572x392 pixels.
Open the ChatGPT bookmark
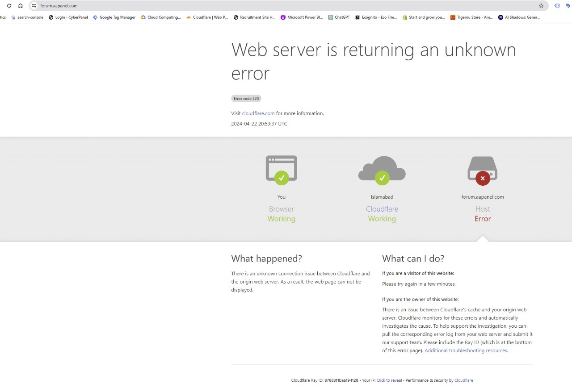[339, 17]
